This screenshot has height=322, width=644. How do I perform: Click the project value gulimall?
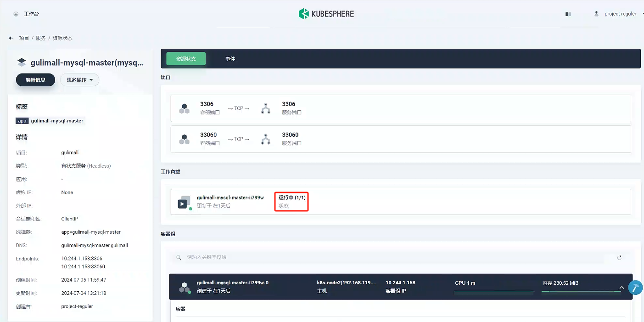tap(70, 153)
